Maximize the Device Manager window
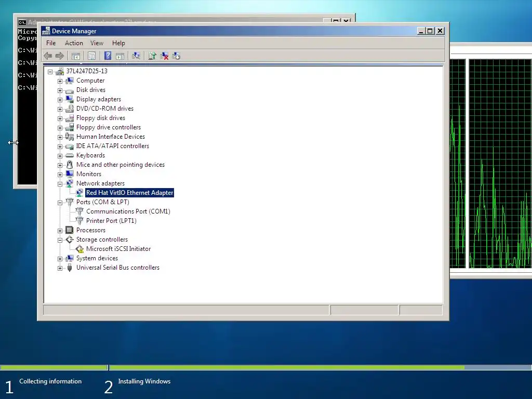This screenshot has height=399, width=532. click(430, 31)
